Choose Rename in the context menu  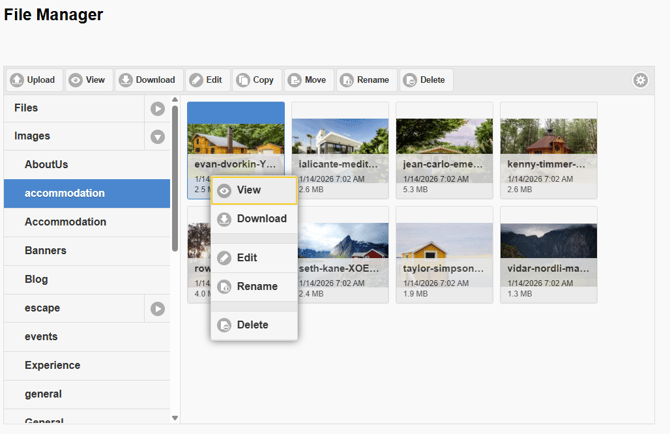pyautogui.click(x=254, y=286)
